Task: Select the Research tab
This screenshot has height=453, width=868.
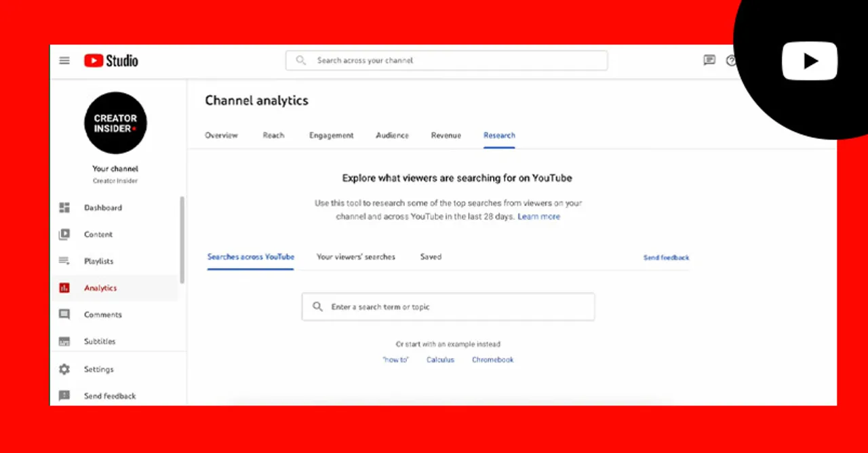Action: [x=499, y=136]
